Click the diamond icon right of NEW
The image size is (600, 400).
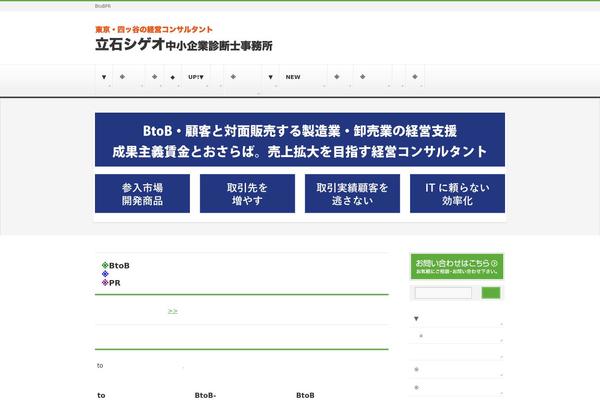(x=335, y=77)
